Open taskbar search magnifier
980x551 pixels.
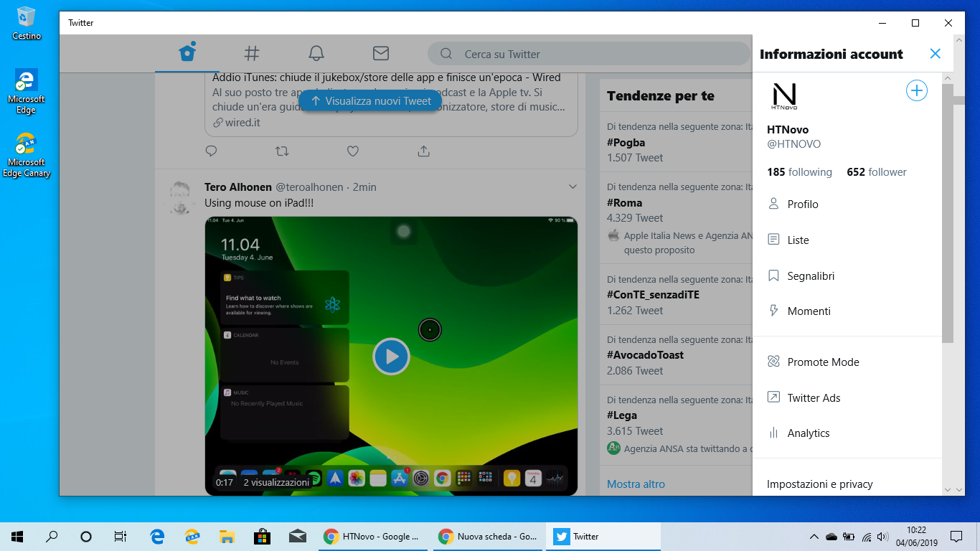52,537
